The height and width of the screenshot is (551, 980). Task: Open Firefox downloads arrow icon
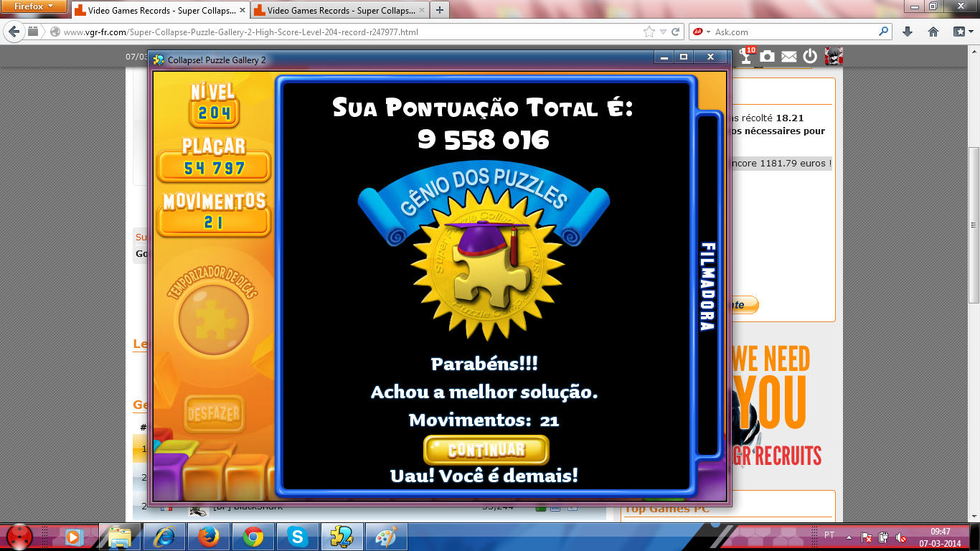point(908,32)
